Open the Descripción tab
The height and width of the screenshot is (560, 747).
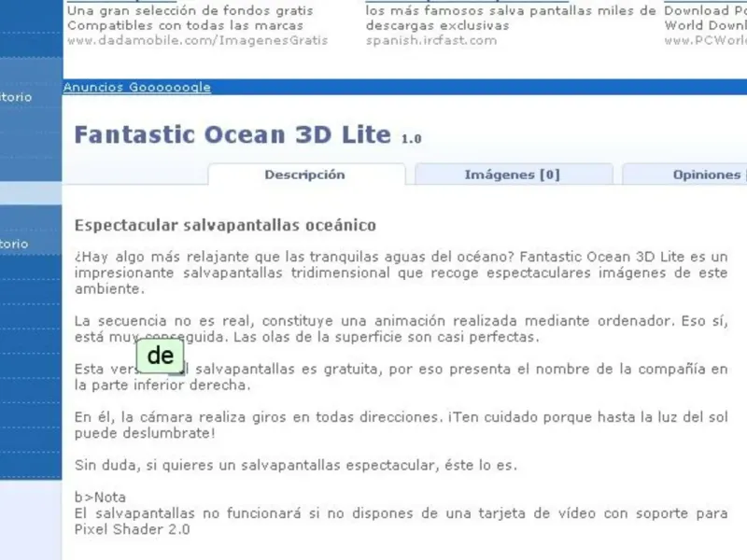coord(306,175)
